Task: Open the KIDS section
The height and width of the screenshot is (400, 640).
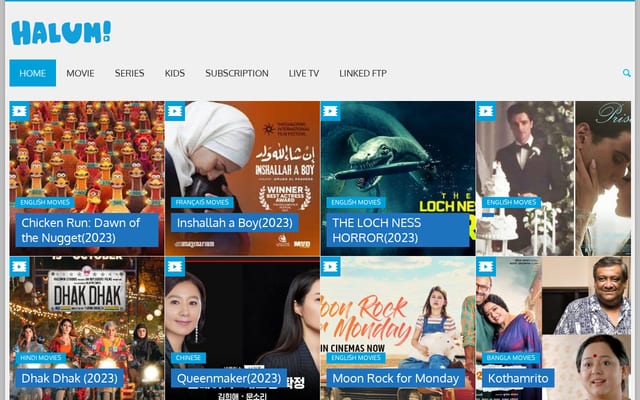Action: [x=175, y=73]
